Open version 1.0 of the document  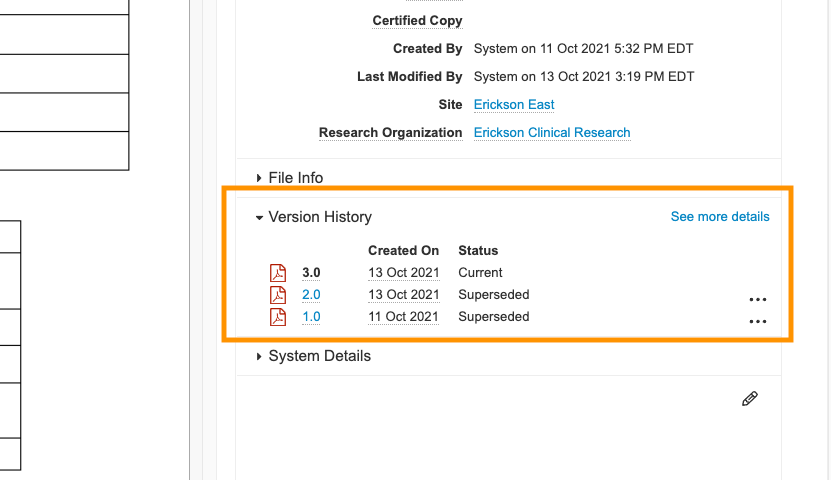(x=311, y=317)
